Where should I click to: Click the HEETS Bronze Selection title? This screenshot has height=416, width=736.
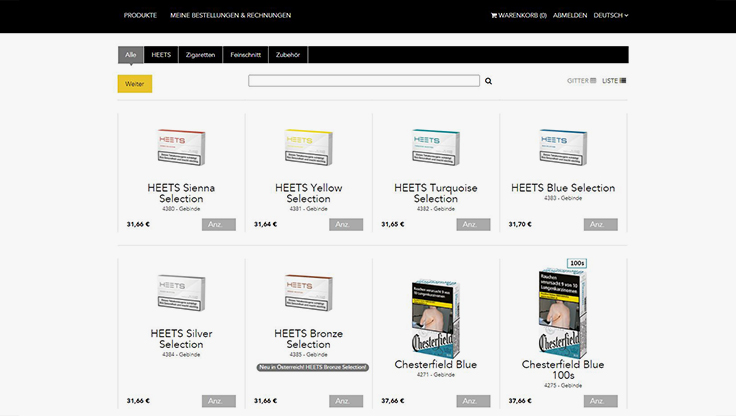click(308, 339)
